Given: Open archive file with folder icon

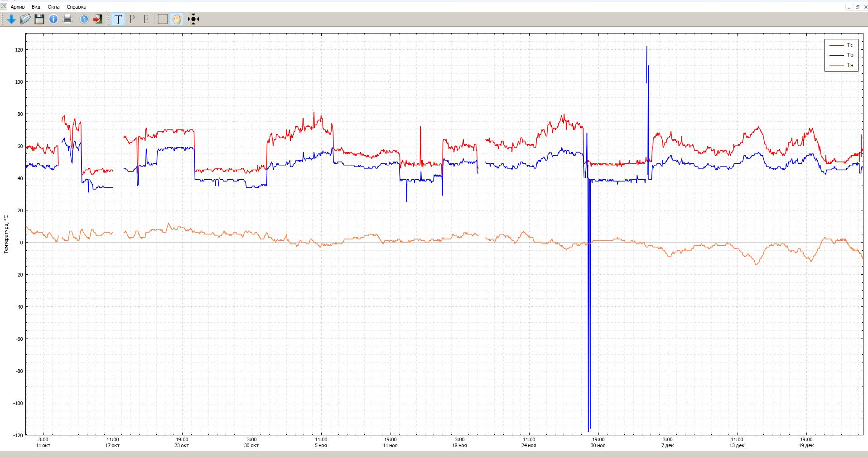Looking at the screenshot, I should pos(25,19).
